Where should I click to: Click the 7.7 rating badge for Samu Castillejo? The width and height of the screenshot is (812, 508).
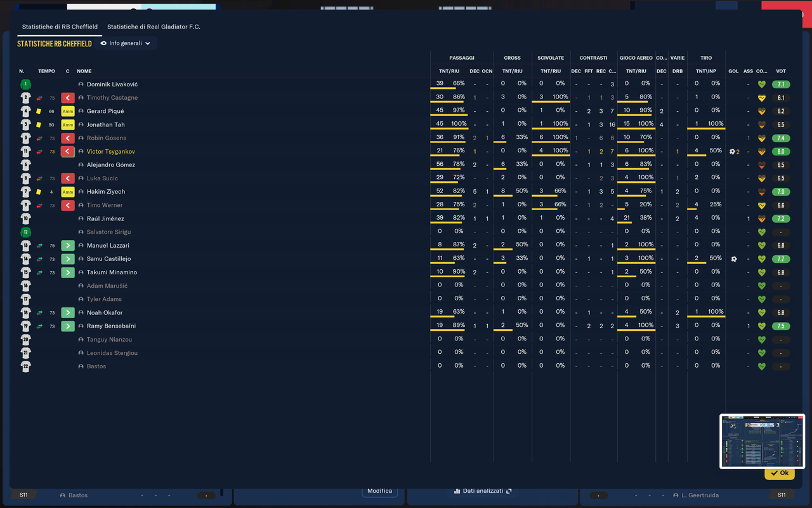(781, 259)
